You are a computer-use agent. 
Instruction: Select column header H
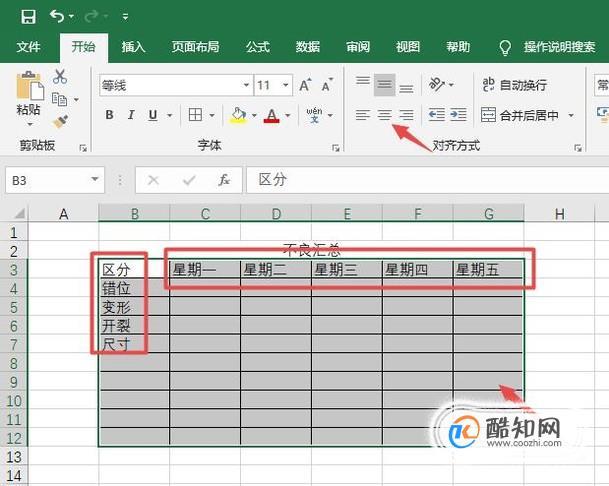coord(559,213)
